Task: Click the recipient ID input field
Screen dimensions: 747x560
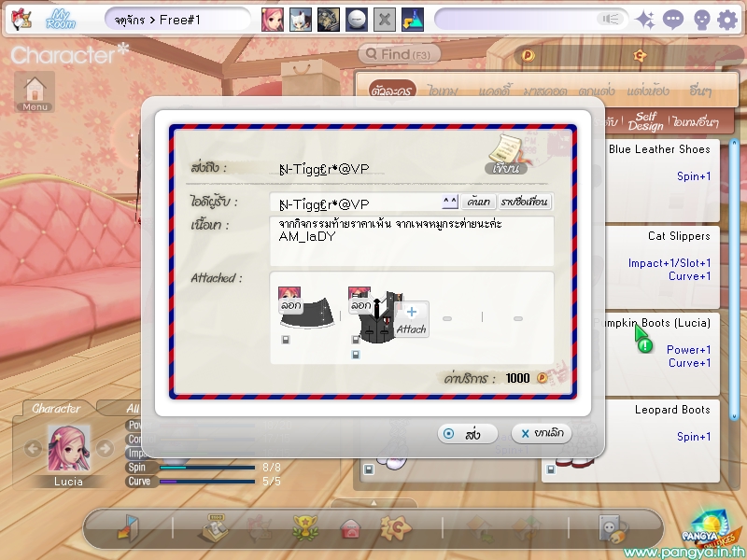Action: pyautogui.click(x=357, y=203)
